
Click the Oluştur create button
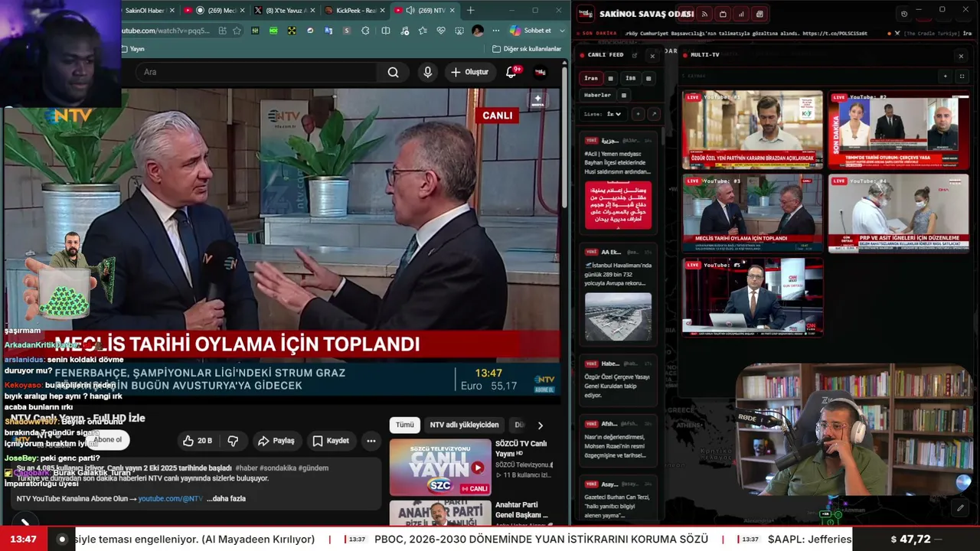[x=470, y=72]
